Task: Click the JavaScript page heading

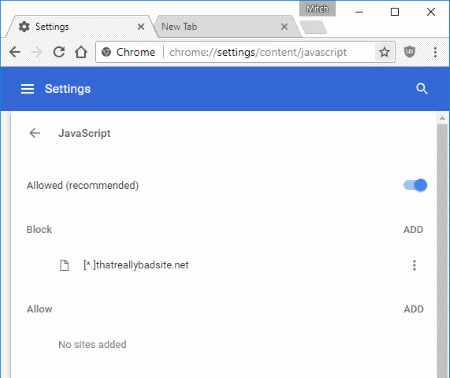Action: pos(84,133)
